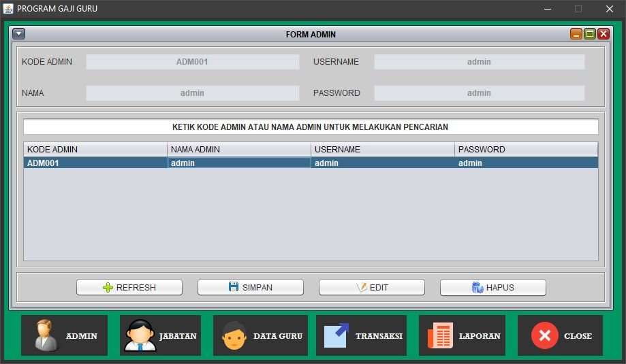
Task: Focus the Username text field
Action: point(479,62)
